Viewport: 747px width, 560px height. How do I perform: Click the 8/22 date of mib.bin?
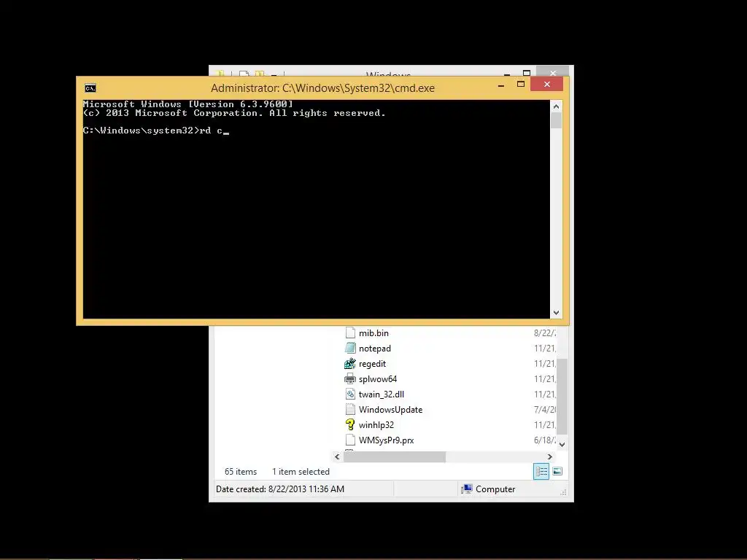point(544,333)
